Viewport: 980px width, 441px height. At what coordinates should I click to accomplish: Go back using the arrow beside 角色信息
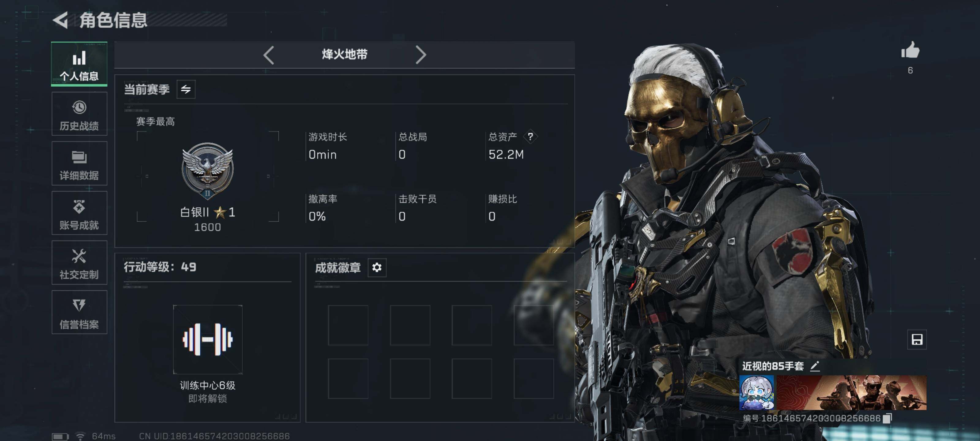[x=60, y=20]
